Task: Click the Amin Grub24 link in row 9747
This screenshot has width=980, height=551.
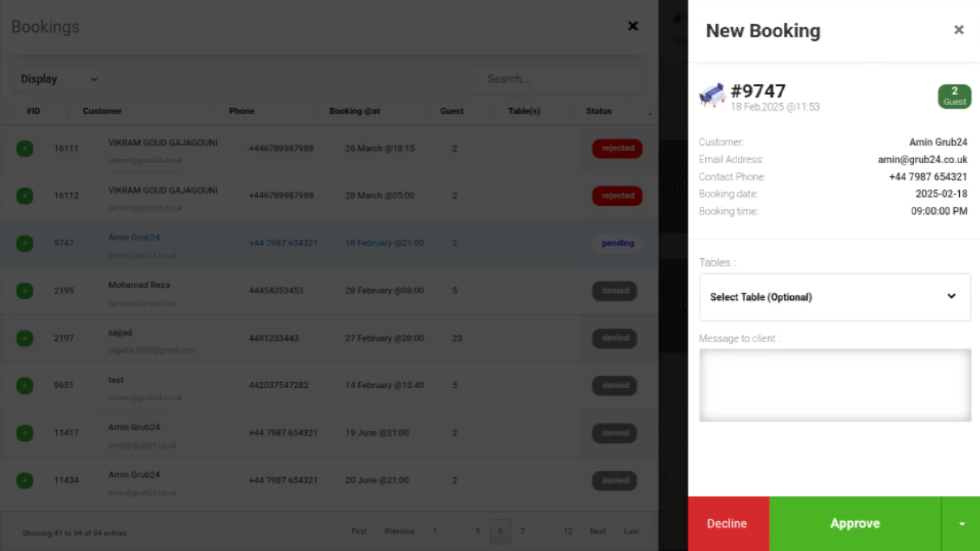Action: tap(133, 238)
